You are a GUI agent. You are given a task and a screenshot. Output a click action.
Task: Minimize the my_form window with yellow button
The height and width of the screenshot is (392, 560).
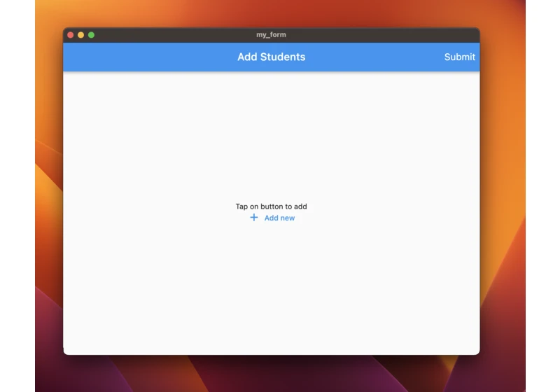[80, 35]
